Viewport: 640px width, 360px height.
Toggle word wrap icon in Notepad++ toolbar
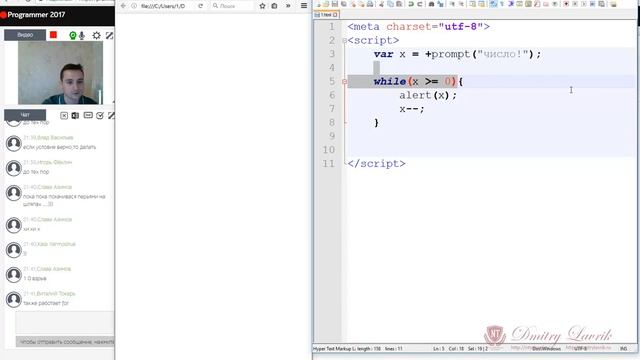493,4
